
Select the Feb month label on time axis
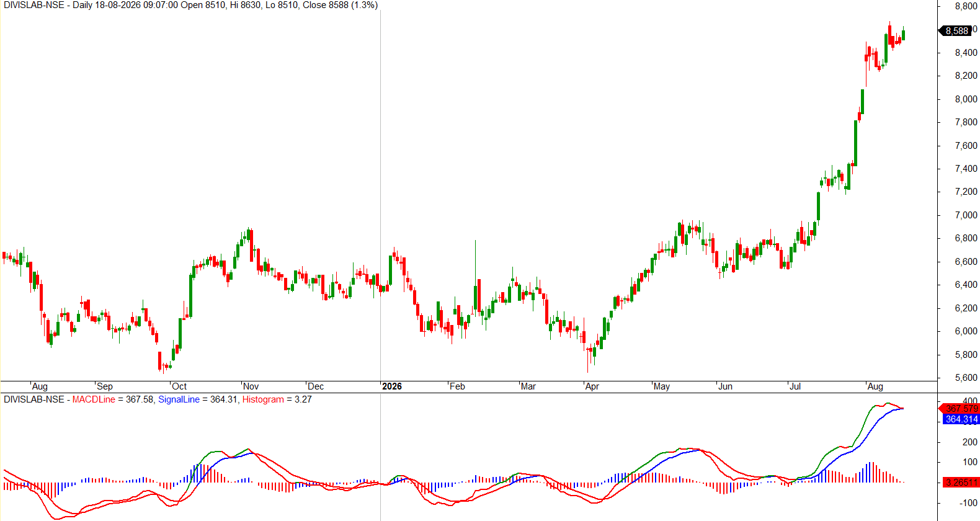[457, 386]
